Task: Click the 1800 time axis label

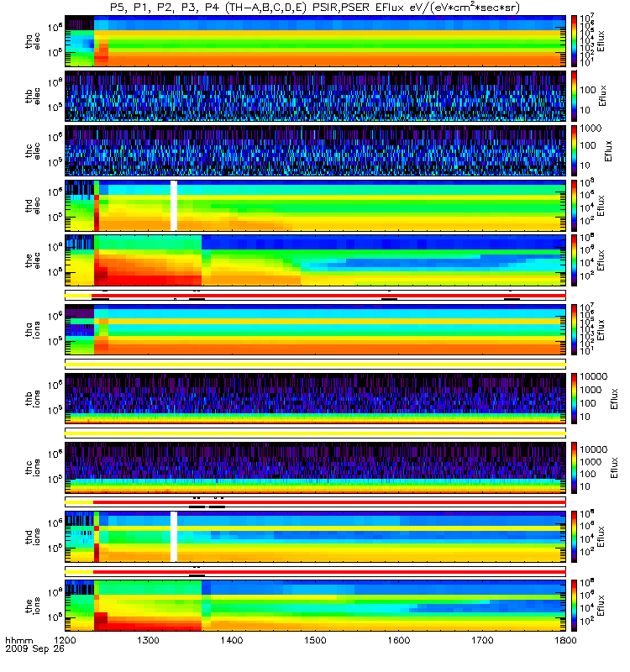Action: coord(565,640)
